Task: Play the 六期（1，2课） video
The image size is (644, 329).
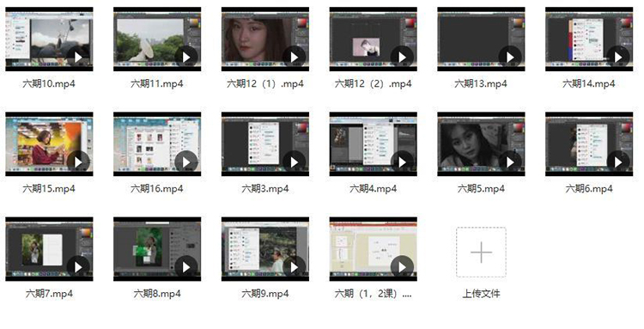Action: (x=402, y=268)
